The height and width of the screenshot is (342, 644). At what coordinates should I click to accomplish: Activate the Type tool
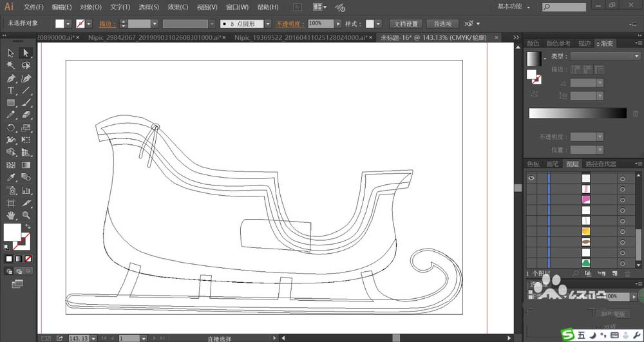pos(11,90)
